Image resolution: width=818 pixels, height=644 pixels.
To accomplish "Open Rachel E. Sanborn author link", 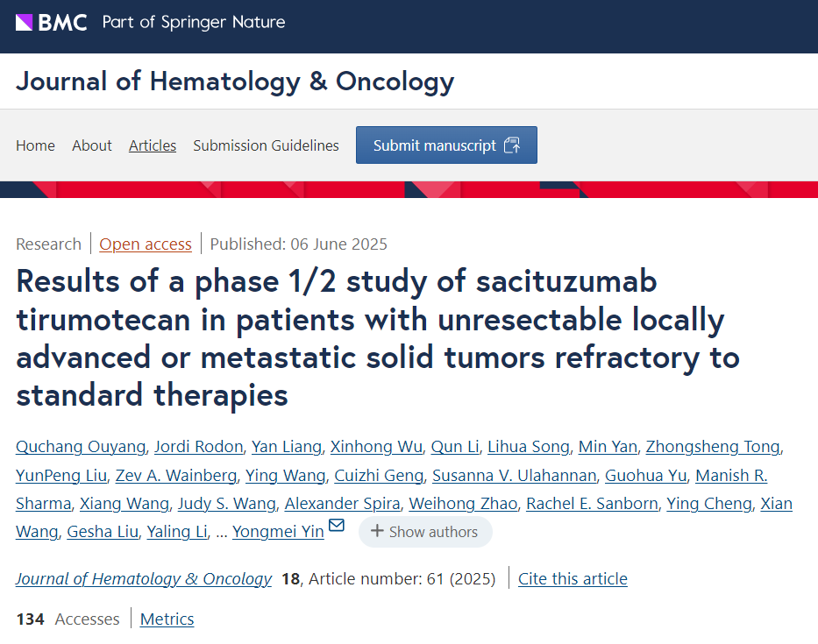I will pos(592,504).
